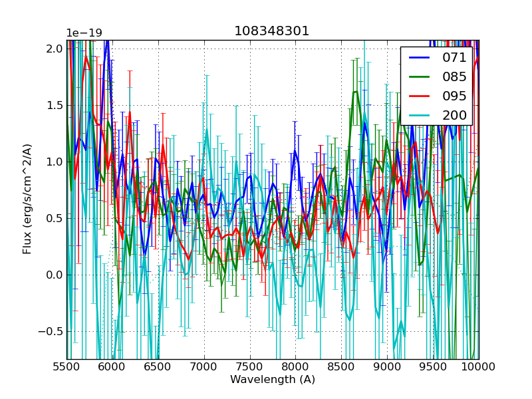Select the legend label 085
This screenshot has height=399, width=532.
[x=454, y=77]
